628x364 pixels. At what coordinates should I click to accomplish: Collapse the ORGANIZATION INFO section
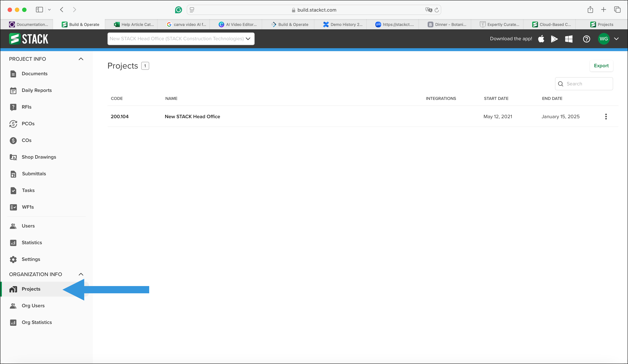coord(81,274)
